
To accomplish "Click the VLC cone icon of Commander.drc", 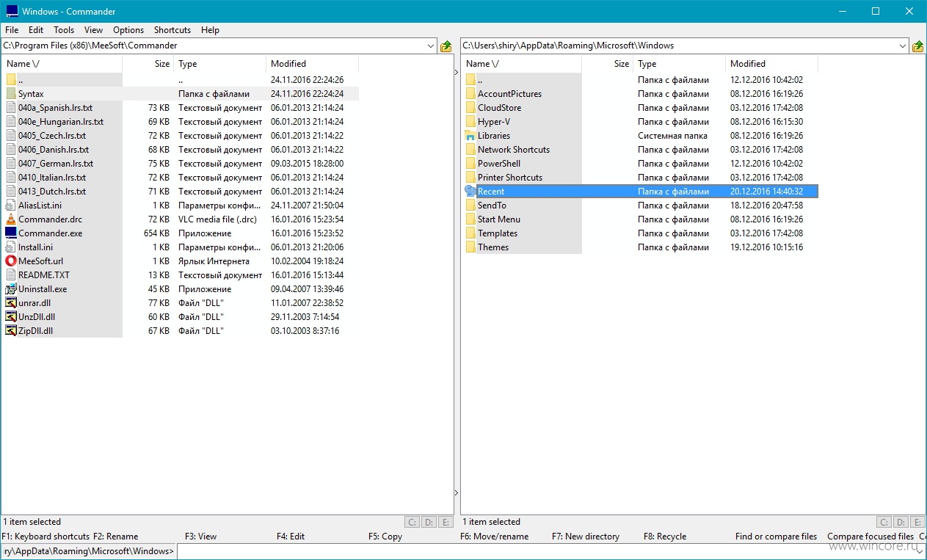I will (x=11, y=219).
